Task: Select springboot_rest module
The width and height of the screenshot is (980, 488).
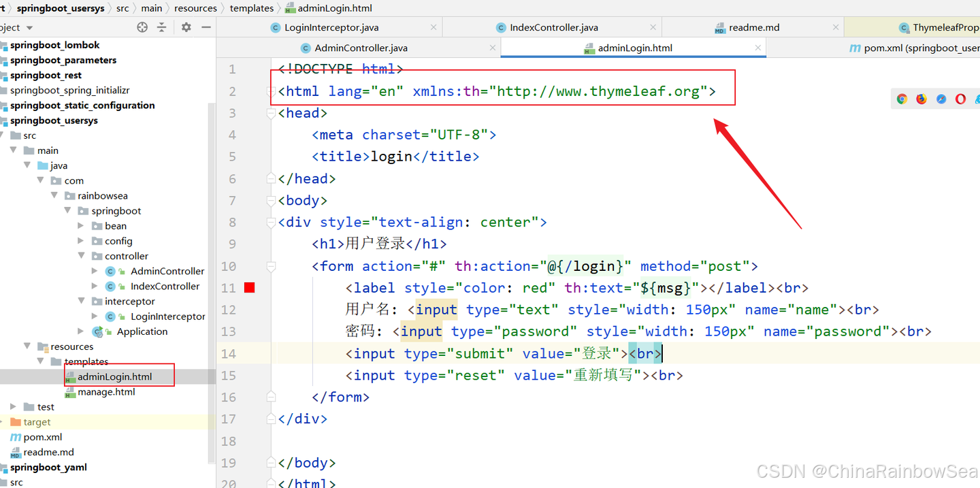Action: tap(46, 75)
